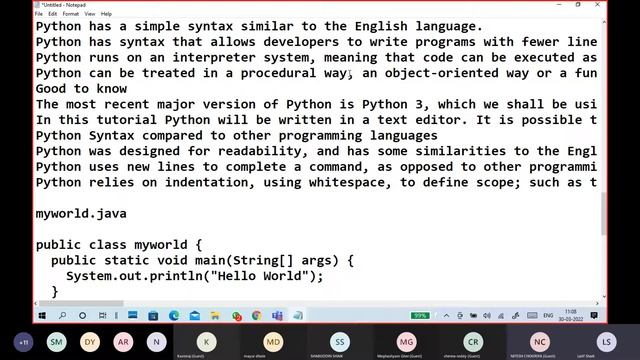Click line 'Python has syntax that allows'
This screenshot has width=640, height=360.
316,42
